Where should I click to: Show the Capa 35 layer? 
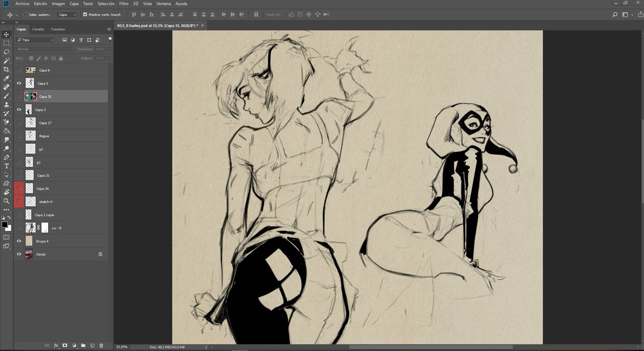click(19, 97)
